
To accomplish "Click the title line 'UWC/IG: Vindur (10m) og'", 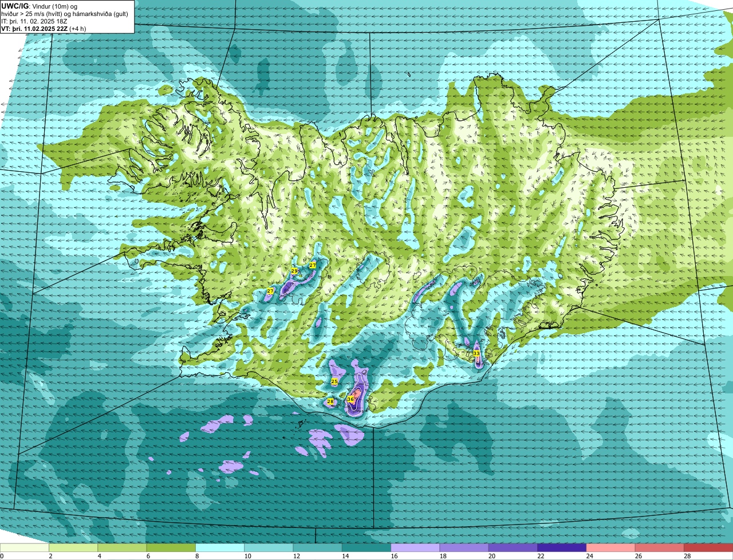I will click(39, 6).
